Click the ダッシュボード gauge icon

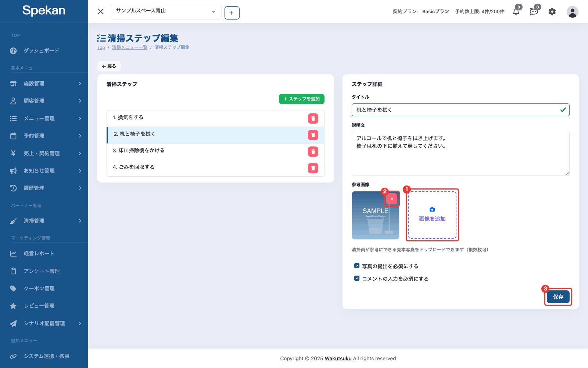pos(13,51)
